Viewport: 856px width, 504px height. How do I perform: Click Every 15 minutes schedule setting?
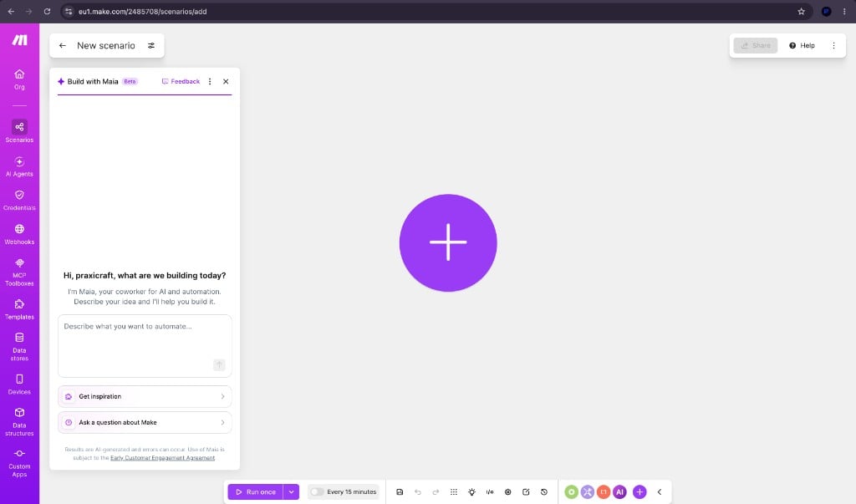[x=352, y=491]
